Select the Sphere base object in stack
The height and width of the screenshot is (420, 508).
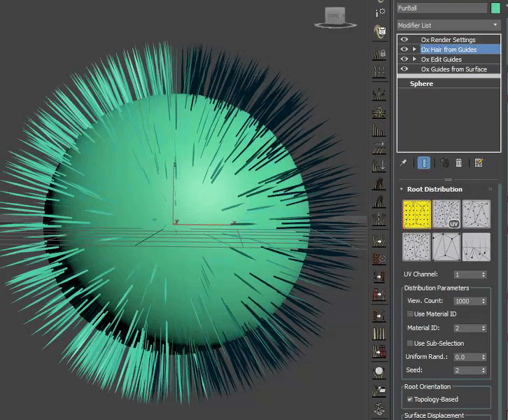[421, 83]
